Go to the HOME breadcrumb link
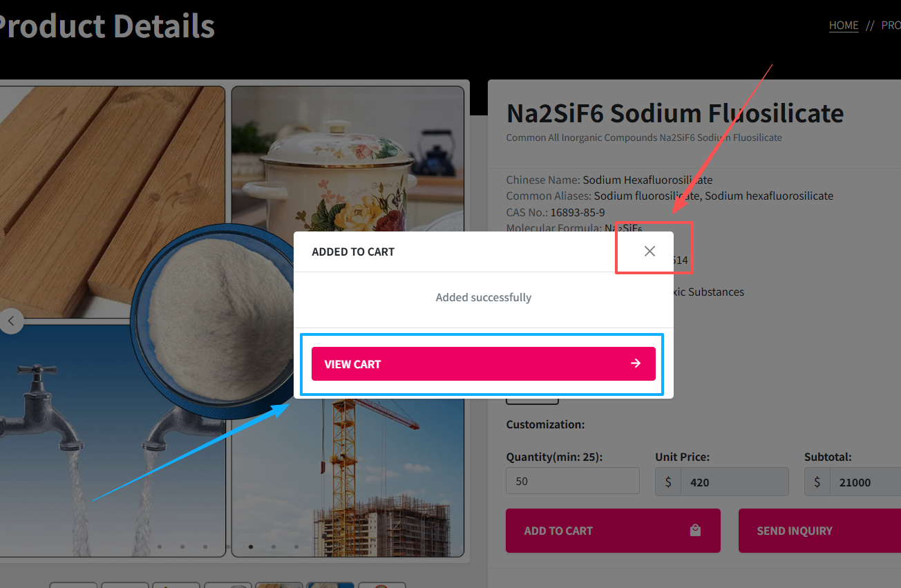Viewport: 901px width, 588px height. pos(844,26)
